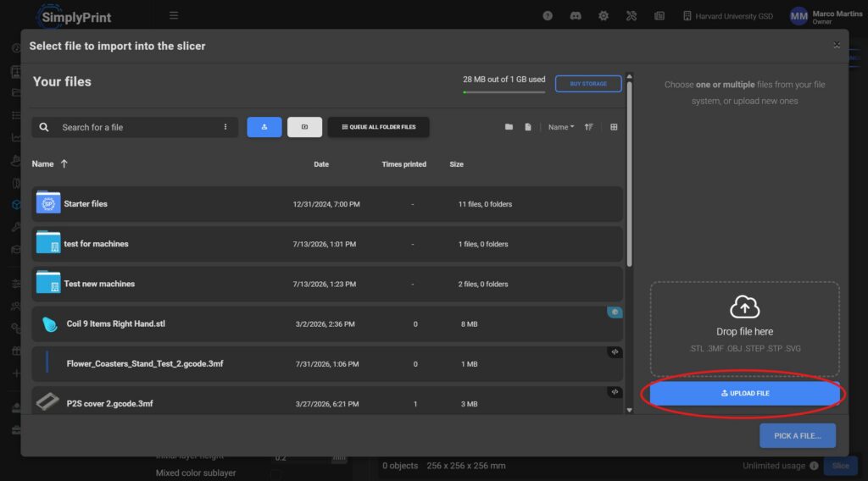Viewport: 868px width, 481px height.
Task: Sort by the Name column header
Action: click(42, 163)
